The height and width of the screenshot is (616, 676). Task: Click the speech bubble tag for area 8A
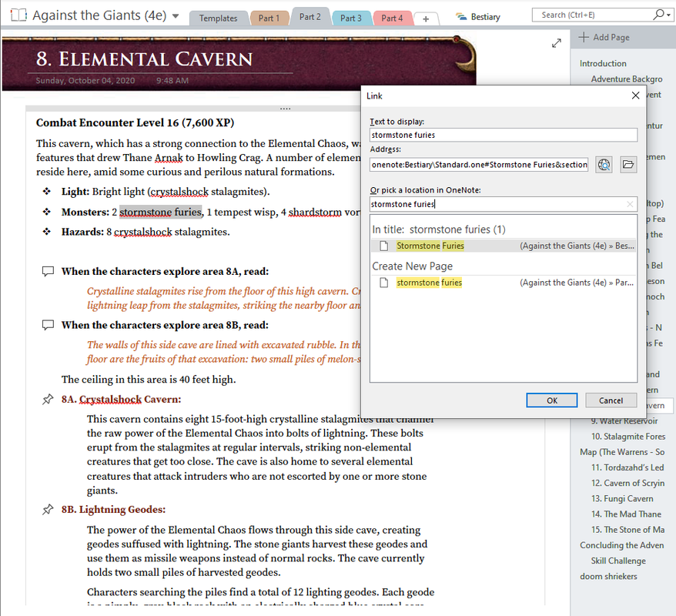click(48, 271)
